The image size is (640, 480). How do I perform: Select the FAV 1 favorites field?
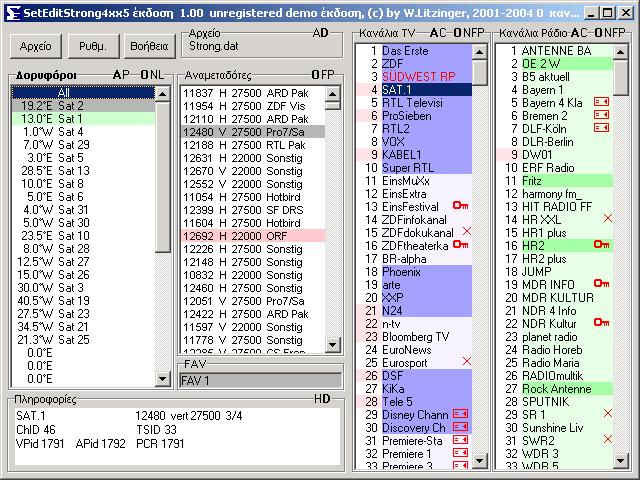click(x=260, y=380)
